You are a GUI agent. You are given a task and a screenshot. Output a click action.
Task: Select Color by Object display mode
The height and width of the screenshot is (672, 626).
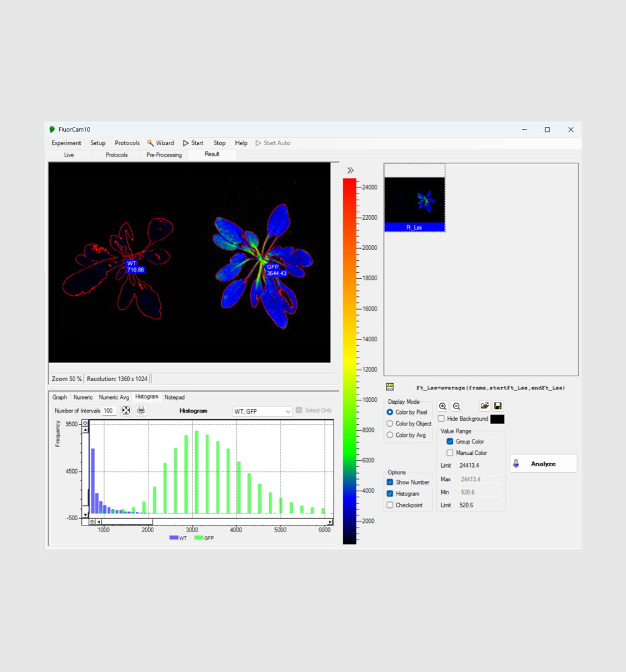(x=390, y=423)
